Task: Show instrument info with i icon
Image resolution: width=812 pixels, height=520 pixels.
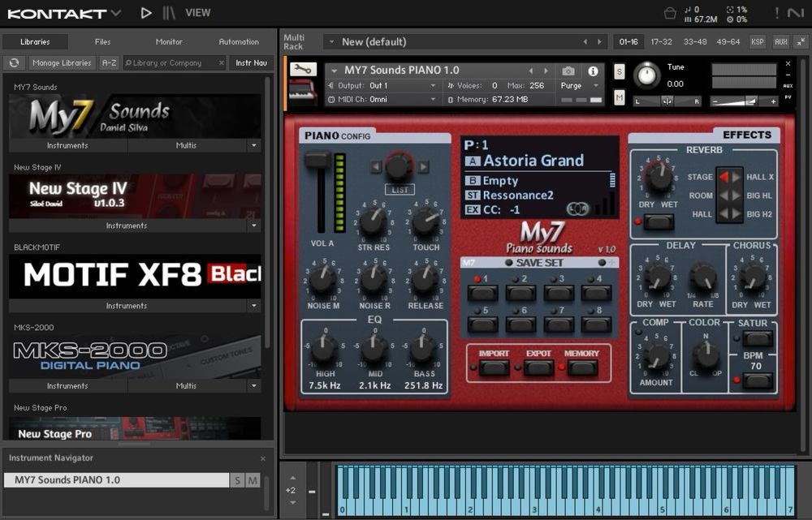Action: click(593, 71)
